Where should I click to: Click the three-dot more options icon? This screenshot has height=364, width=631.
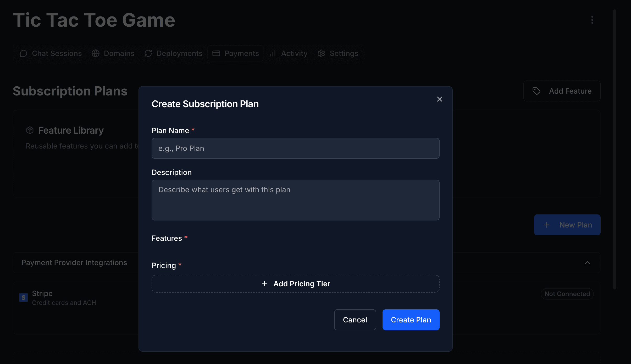pyautogui.click(x=592, y=20)
